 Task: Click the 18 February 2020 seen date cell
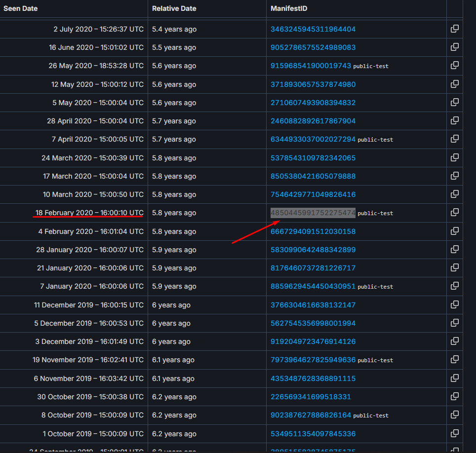(89, 213)
